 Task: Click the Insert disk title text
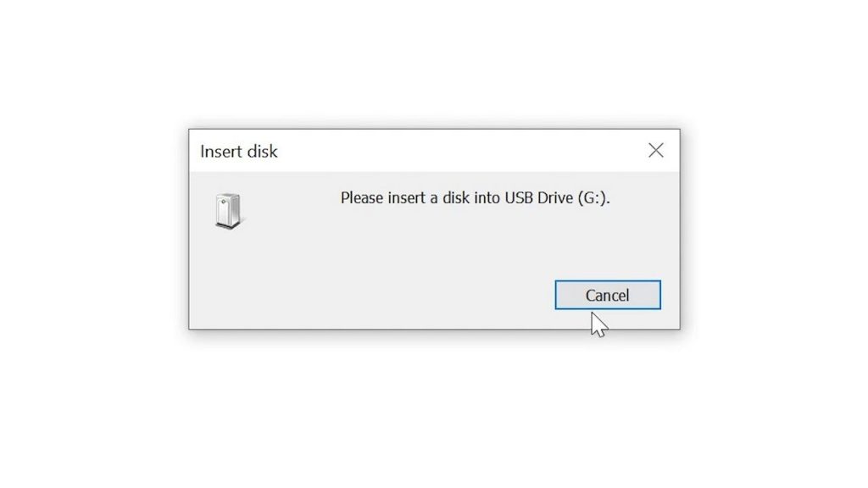(x=238, y=151)
